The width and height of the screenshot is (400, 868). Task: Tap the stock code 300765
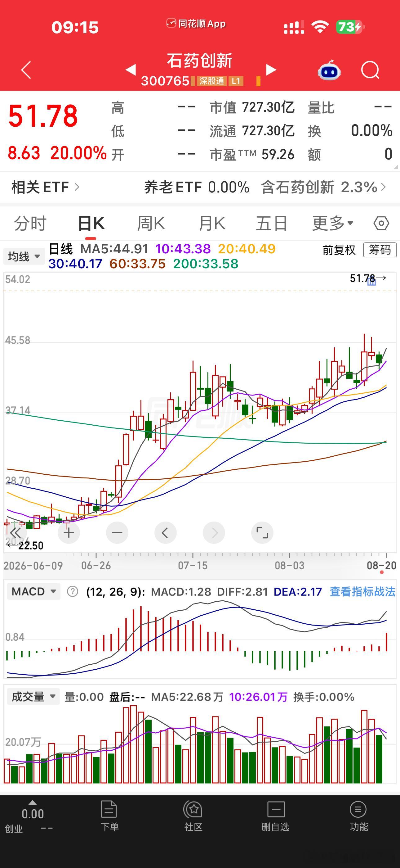(x=165, y=81)
